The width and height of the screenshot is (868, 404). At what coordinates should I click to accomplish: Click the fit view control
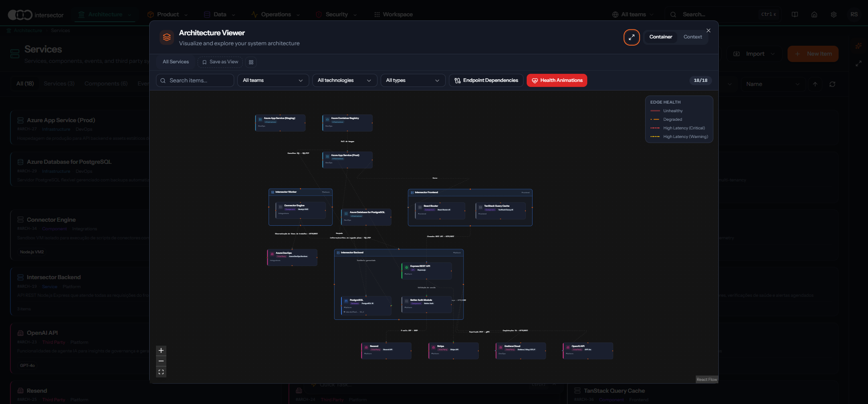pyautogui.click(x=161, y=372)
